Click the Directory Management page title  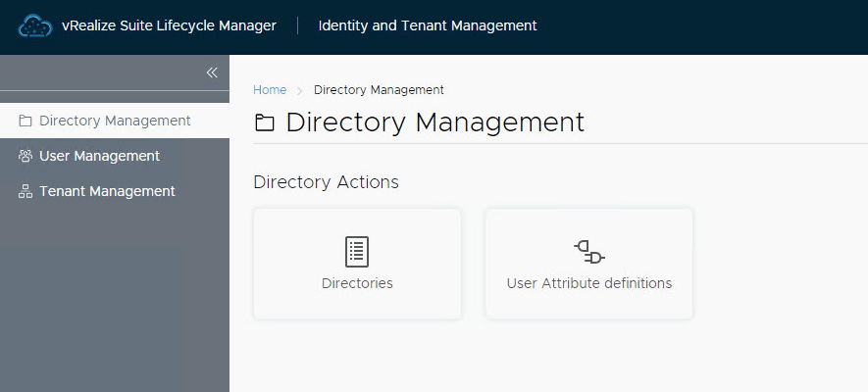(434, 122)
